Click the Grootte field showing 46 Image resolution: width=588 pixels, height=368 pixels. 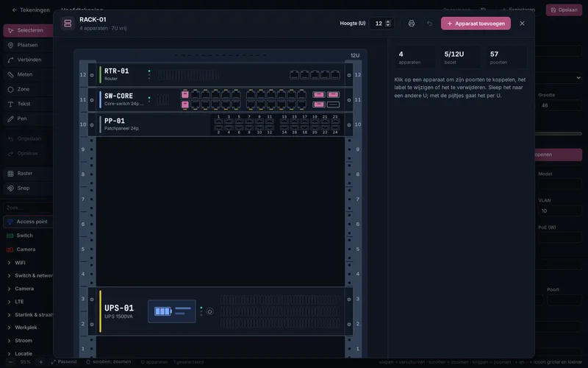point(560,105)
